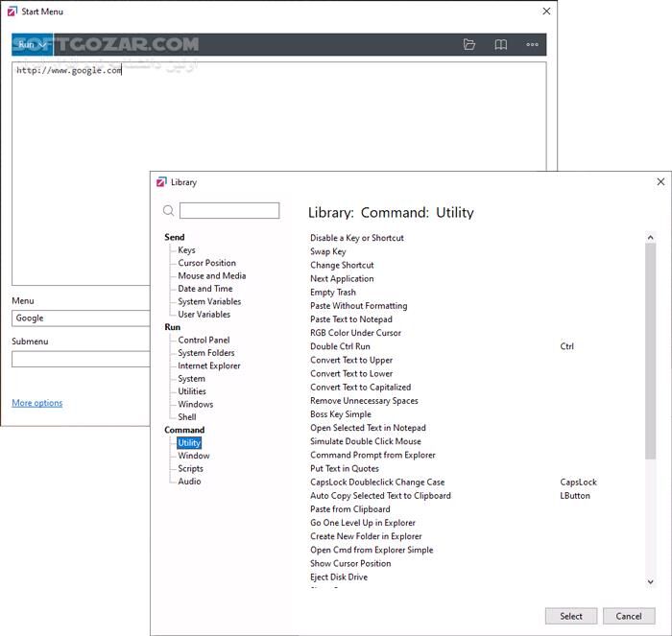
Task: Choose Boss Key Simple from the list
Action: pyautogui.click(x=340, y=414)
